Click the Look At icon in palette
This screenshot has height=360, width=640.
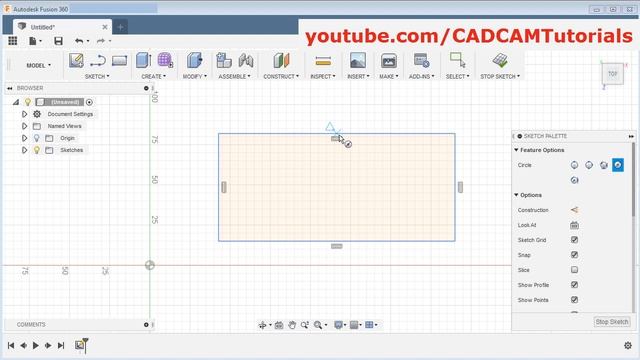574,225
